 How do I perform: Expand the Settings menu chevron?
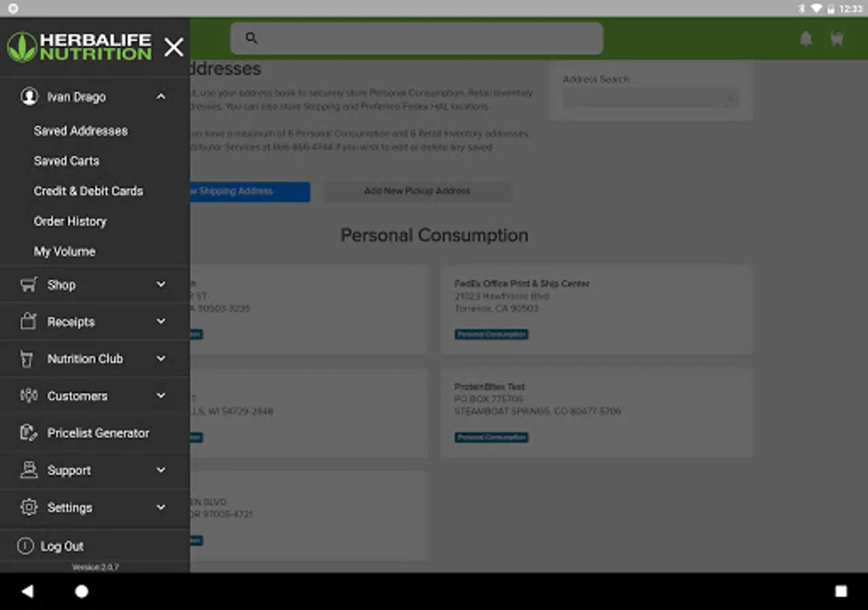tap(161, 507)
